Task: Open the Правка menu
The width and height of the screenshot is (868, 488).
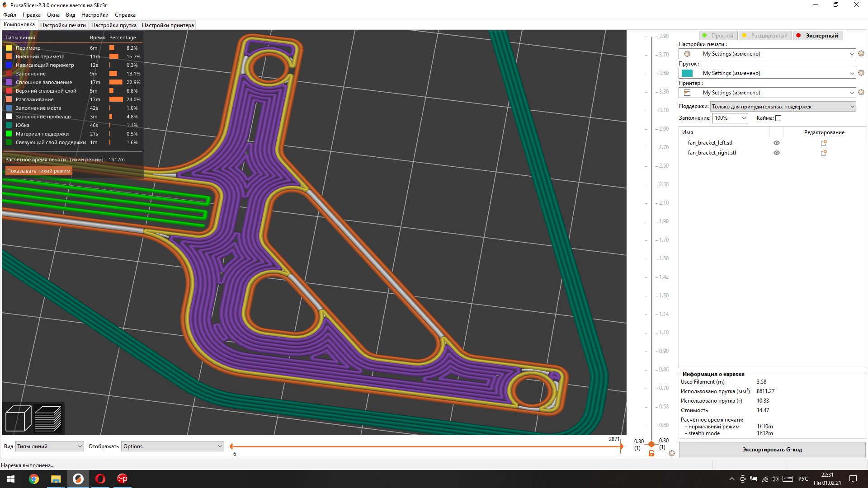Action: click(x=32, y=15)
